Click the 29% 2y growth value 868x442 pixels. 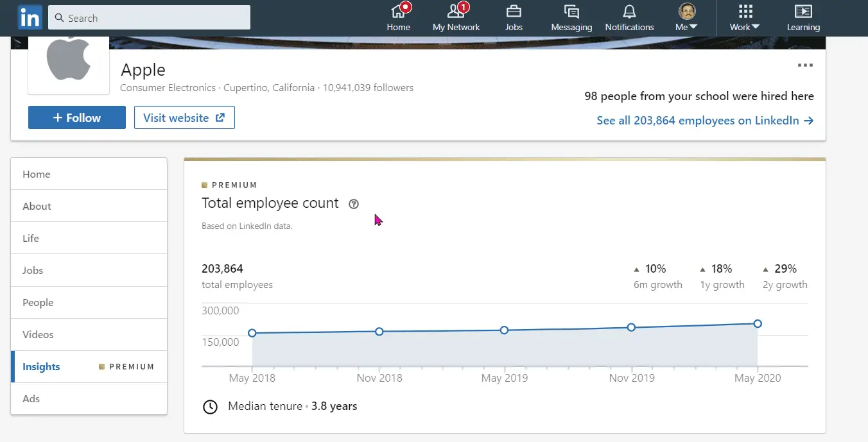[786, 269]
